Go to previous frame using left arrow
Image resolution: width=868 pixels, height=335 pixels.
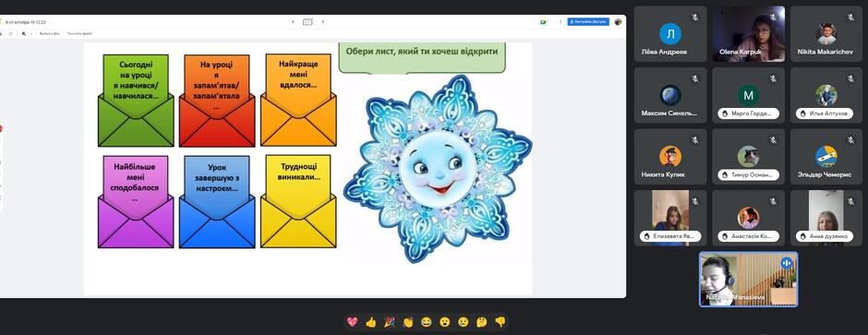[293, 22]
